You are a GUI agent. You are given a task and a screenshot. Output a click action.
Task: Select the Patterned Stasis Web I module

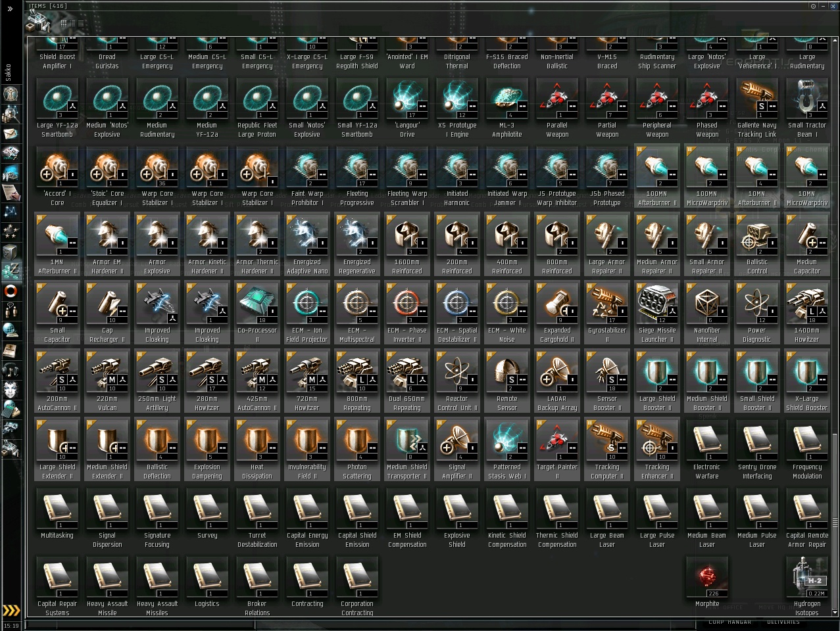(x=507, y=450)
